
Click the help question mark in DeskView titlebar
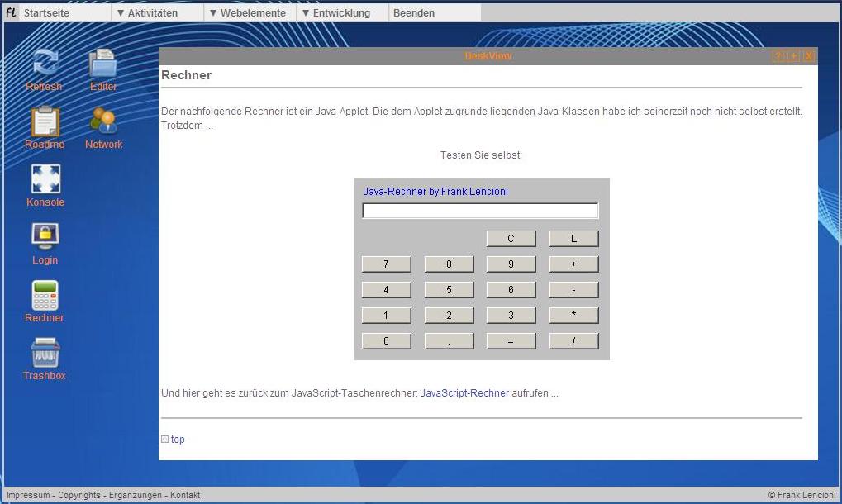coord(778,56)
